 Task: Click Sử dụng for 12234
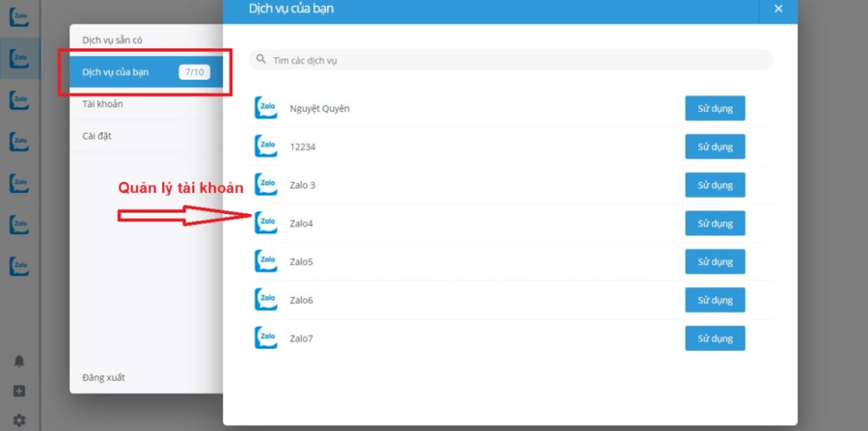(x=715, y=147)
